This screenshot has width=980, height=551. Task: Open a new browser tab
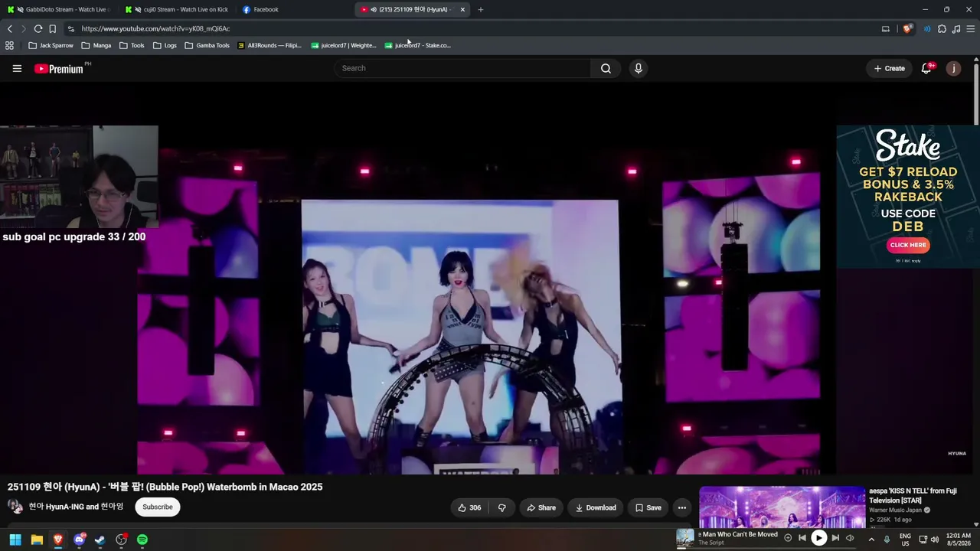481,9
